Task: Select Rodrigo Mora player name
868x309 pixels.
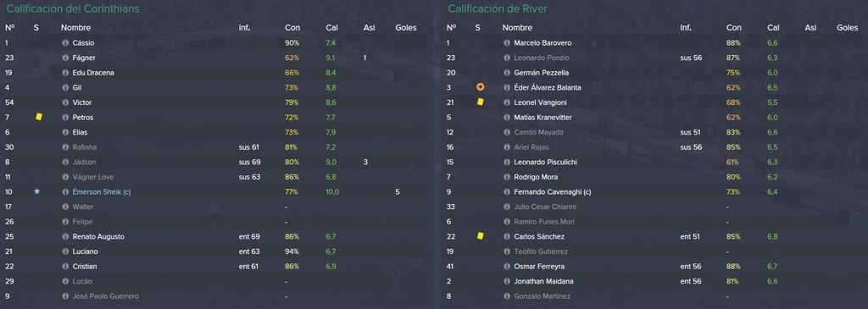Action: pos(536,177)
